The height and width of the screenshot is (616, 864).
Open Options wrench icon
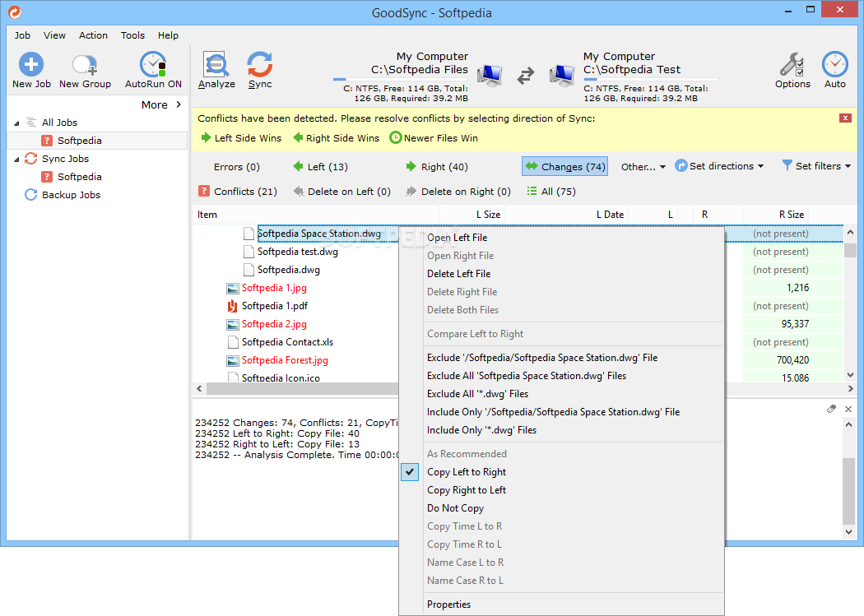(792, 64)
